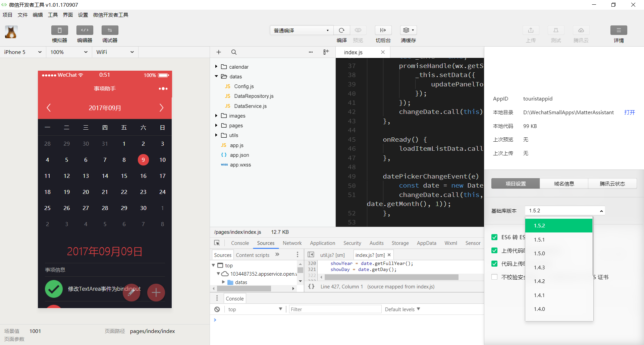Open the Default levels dropdown
The image size is (644, 345).
click(x=402, y=309)
